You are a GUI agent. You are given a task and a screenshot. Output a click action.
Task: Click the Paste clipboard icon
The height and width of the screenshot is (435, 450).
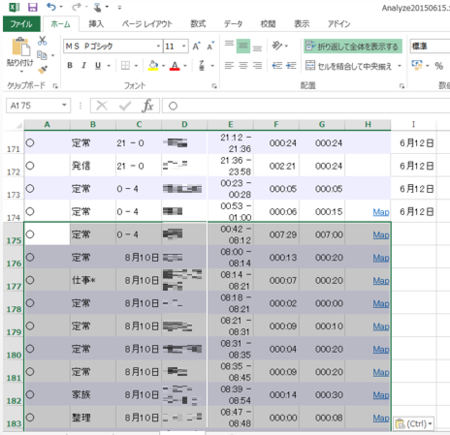click(x=21, y=47)
